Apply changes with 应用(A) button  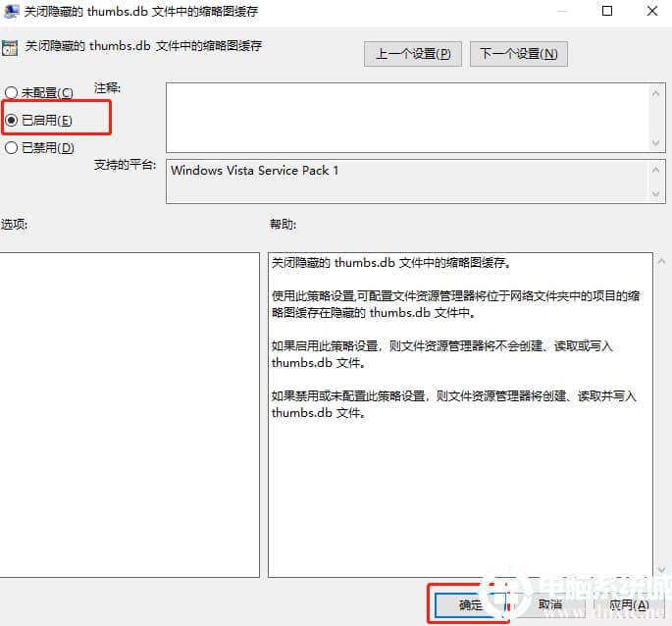pyautogui.click(x=629, y=605)
